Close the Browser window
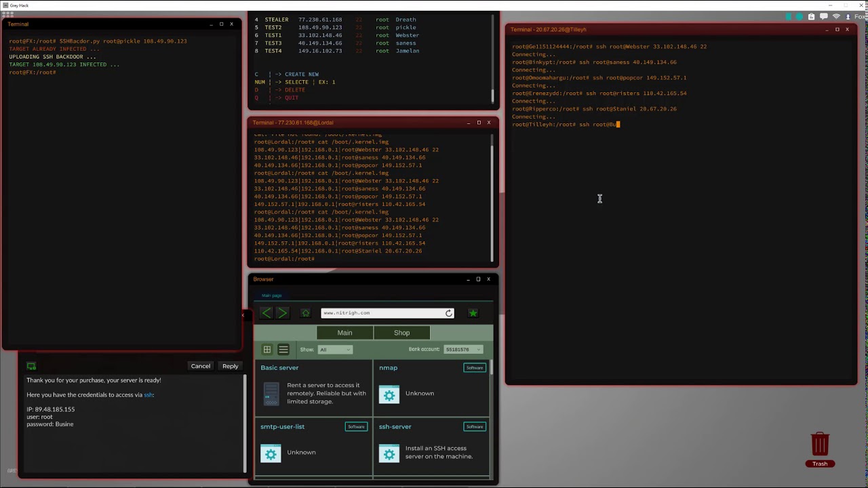Viewport: 868px width, 488px height. (488, 279)
